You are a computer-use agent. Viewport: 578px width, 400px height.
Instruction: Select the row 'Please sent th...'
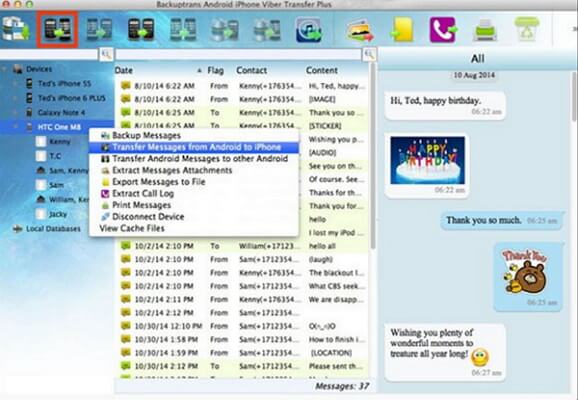coord(243,366)
